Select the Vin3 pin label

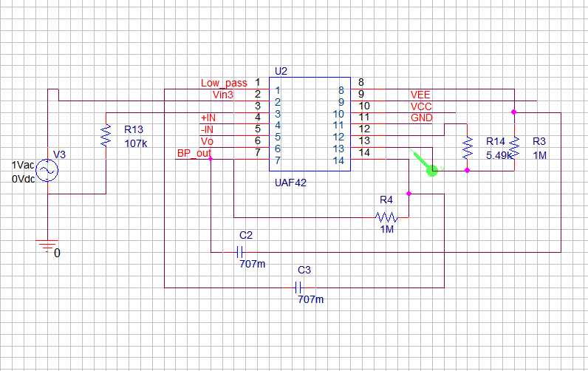pyautogui.click(x=223, y=95)
